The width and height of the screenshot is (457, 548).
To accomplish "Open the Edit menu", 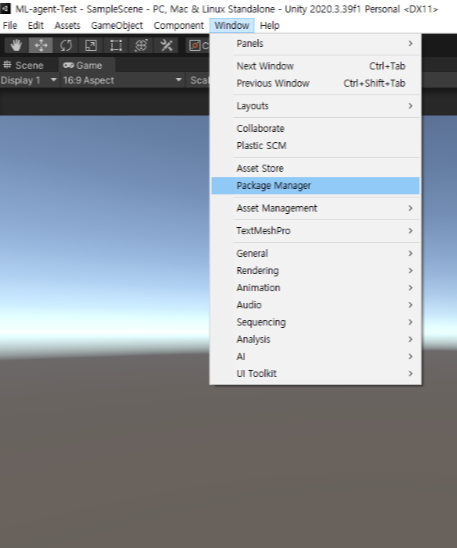I will click(x=36, y=26).
